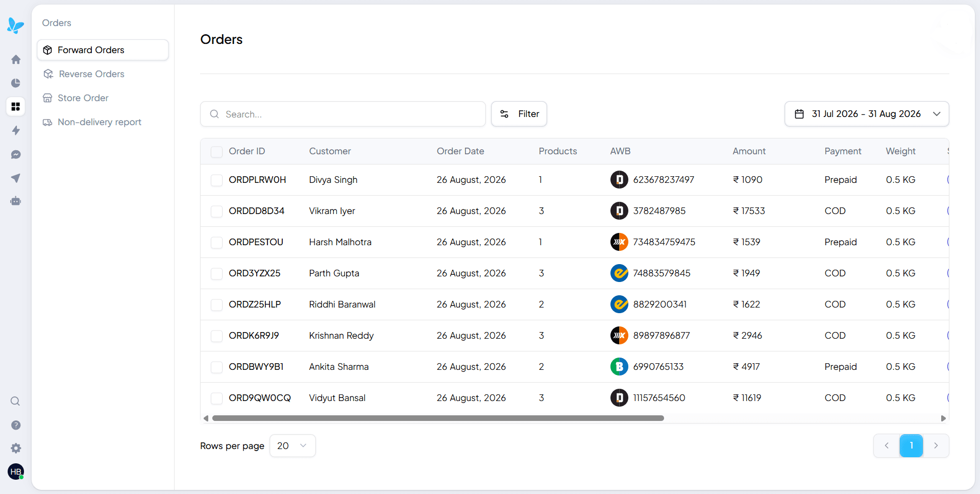The width and height of the screenshot is (980, 494).
Task: Click the courier logo for AWB 734834759475
Action: pyautogui.click(x=619, y=242)
